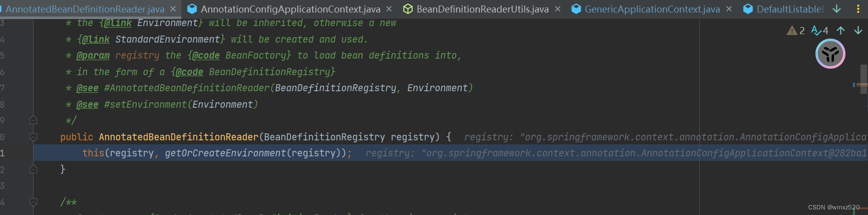Click the inline registry debug value hint
The height and width of the screenshot is (215, 868).
[x=616, y=153]
